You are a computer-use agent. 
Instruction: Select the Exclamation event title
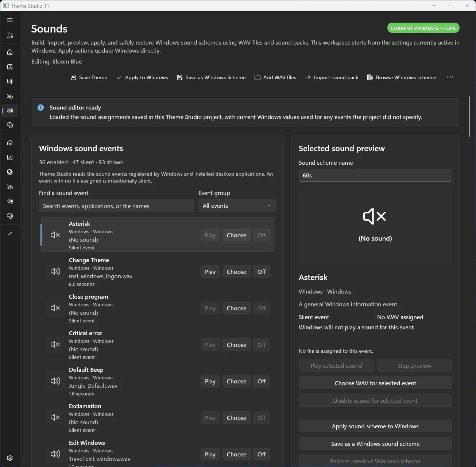click(85, 406)
